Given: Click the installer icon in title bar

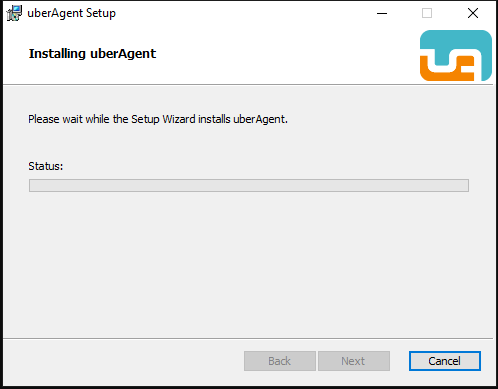Looking at the screenshot, I should coord(14,13).
